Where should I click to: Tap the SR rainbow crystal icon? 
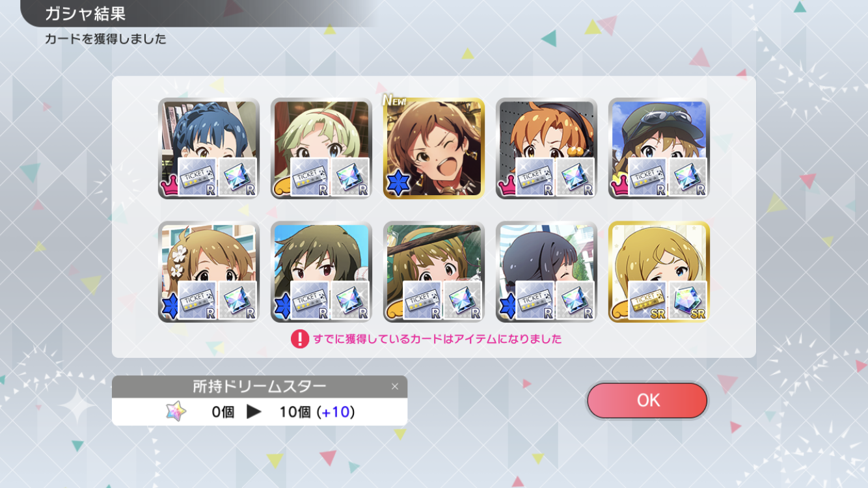688,301
